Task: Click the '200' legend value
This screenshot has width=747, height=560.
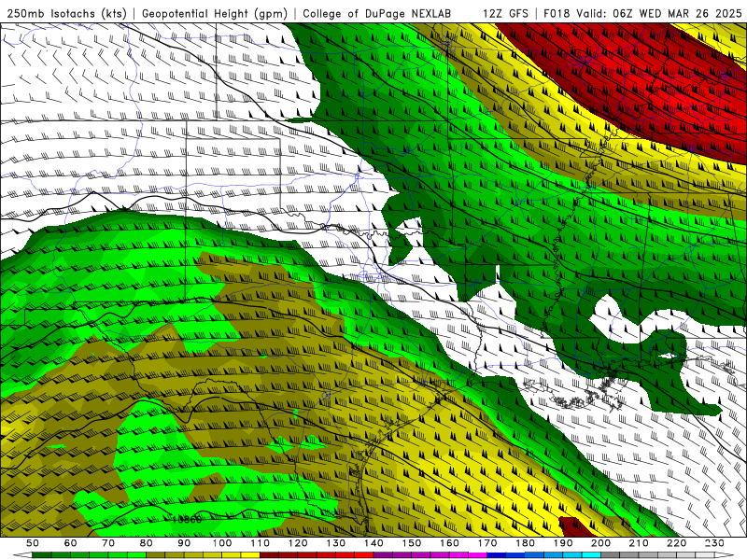Action: click(600, 543)
